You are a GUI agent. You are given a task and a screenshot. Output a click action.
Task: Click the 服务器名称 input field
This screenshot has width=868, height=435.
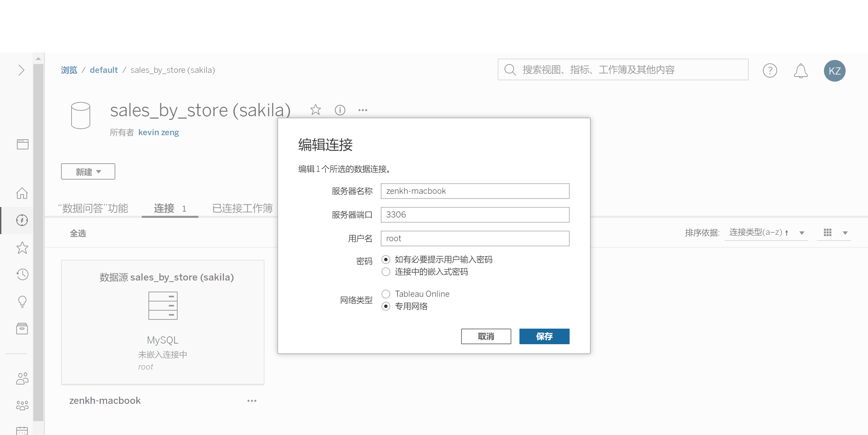pyautogui.click(x=475, y=191)
